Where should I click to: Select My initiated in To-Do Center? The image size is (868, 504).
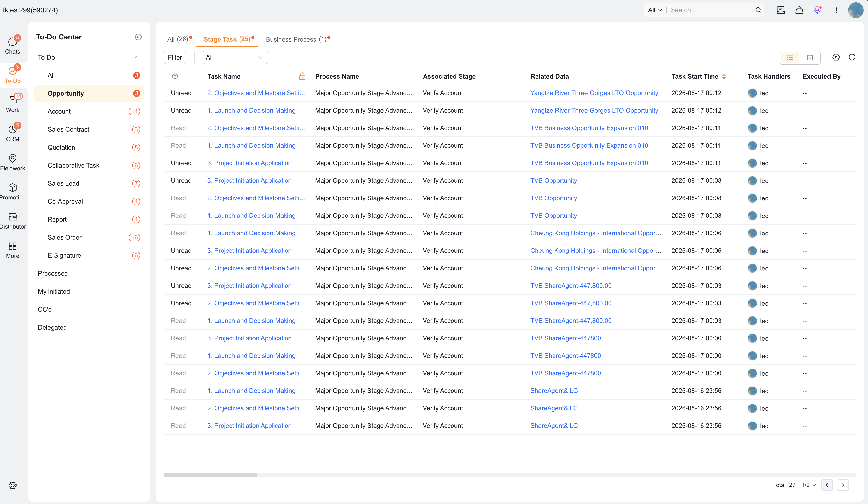point(54,291)
